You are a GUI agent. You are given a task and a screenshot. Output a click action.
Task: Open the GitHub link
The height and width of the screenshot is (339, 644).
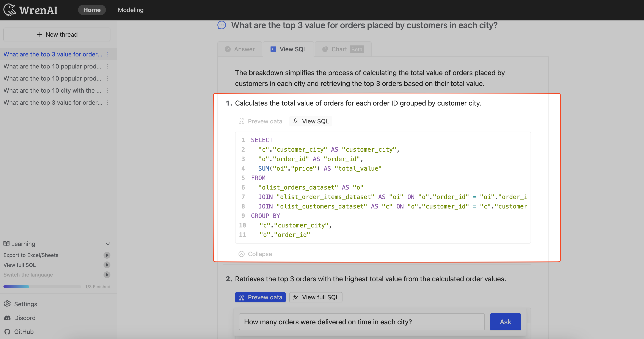click(19, 331)
